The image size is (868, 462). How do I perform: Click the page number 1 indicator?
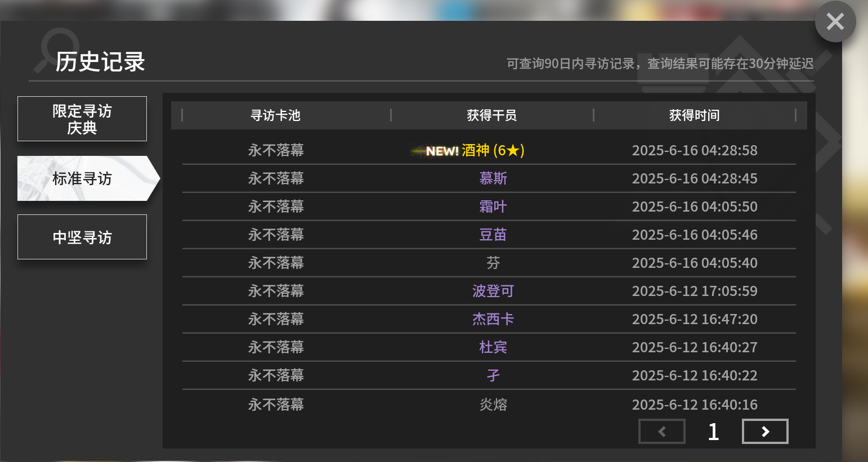pyautogui.click(x=713, y=432)
